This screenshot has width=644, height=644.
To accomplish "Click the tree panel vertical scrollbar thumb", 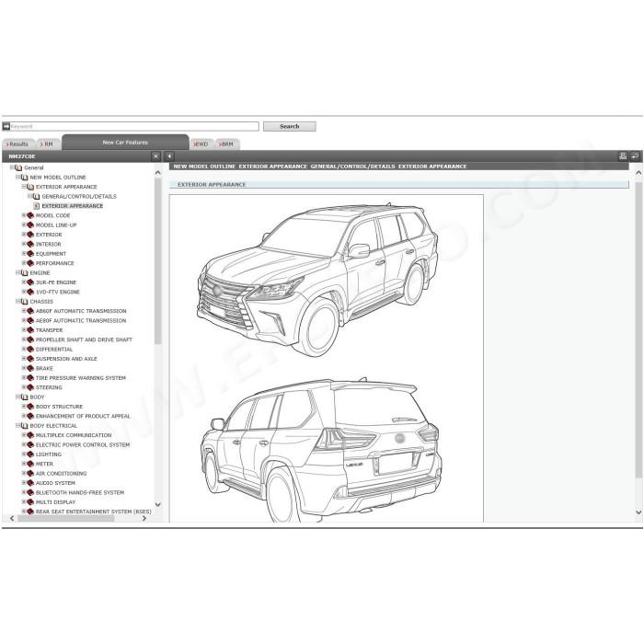I will [157, 260].
